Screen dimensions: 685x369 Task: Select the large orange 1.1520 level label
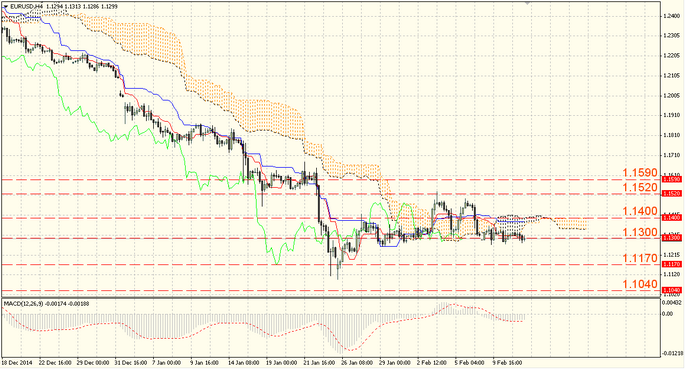pyautogui.click(x=640, y=187)
